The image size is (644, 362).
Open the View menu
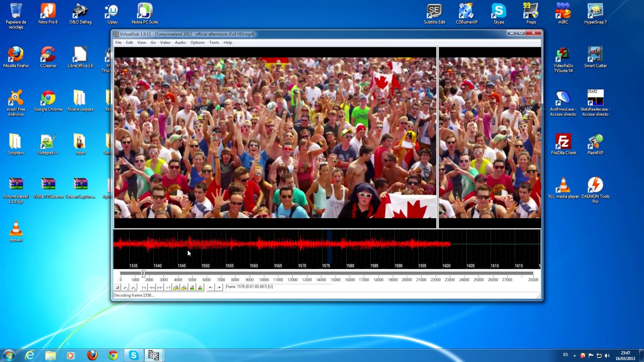[142, 43]
